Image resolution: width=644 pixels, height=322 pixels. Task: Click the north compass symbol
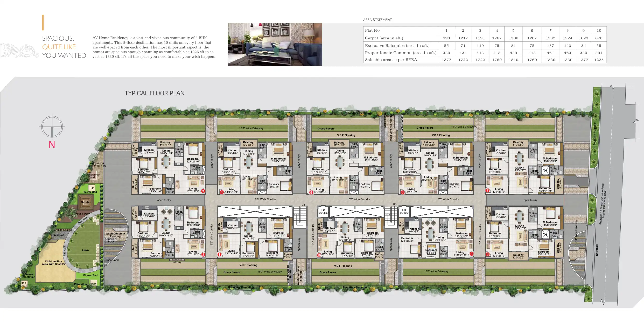click(52, 127)
